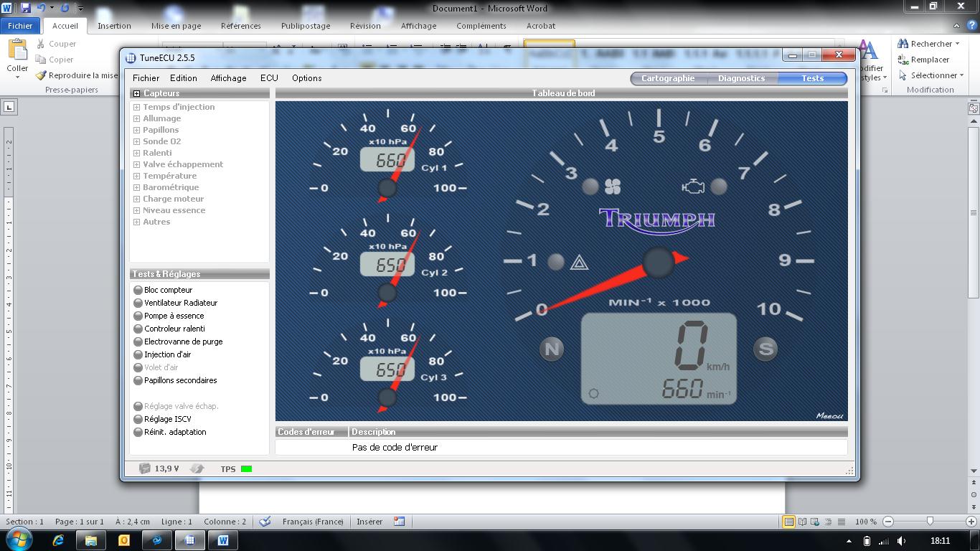
Task: Toggle the Capteurs panel header expander
Action: pyautogui.click(x=136, y=93)
